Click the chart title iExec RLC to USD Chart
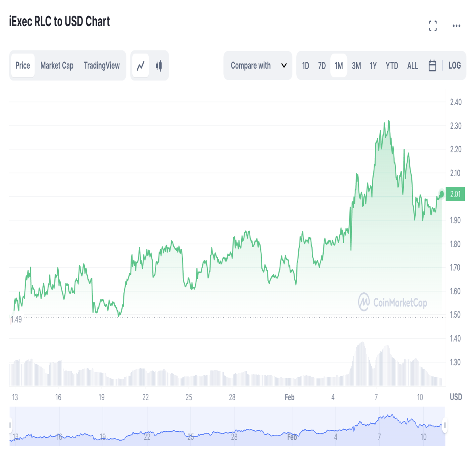 point(59,21)
